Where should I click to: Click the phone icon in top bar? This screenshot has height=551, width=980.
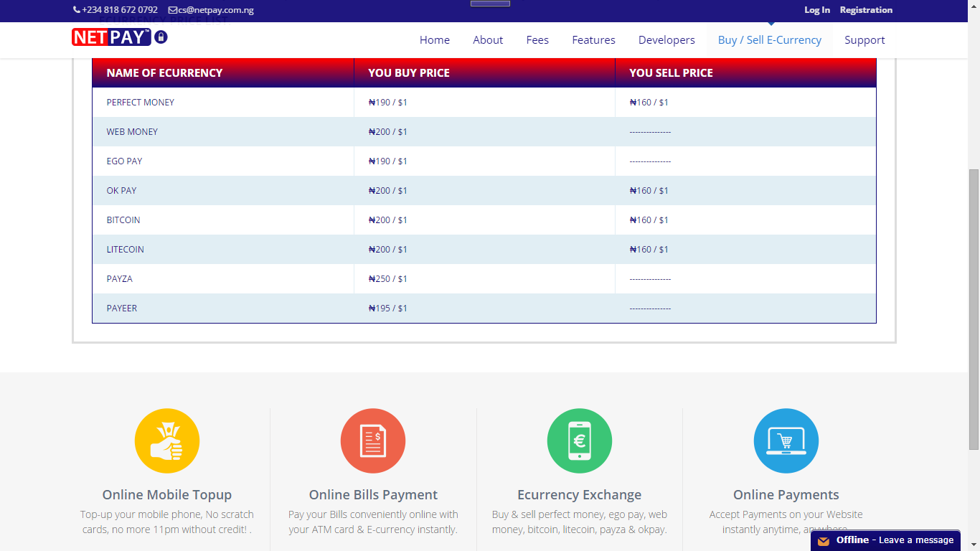[77, 10]
